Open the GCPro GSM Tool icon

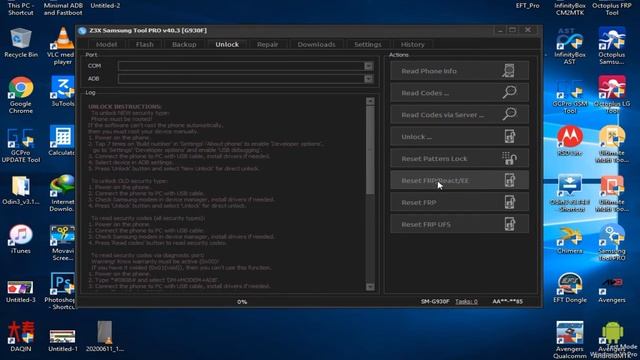click(x=570, y=97)
